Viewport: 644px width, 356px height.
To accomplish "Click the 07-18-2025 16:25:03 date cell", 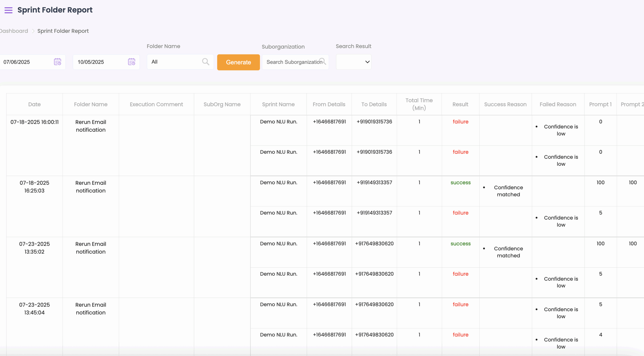I will 34,187.
